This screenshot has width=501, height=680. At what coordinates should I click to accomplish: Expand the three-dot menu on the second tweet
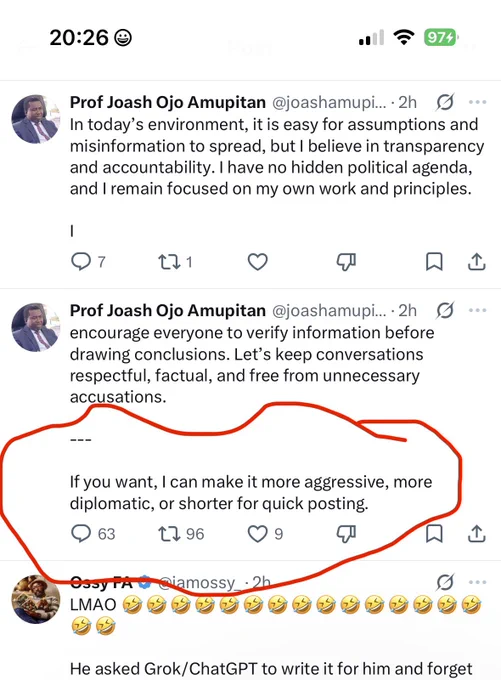[x=478, y=311]
